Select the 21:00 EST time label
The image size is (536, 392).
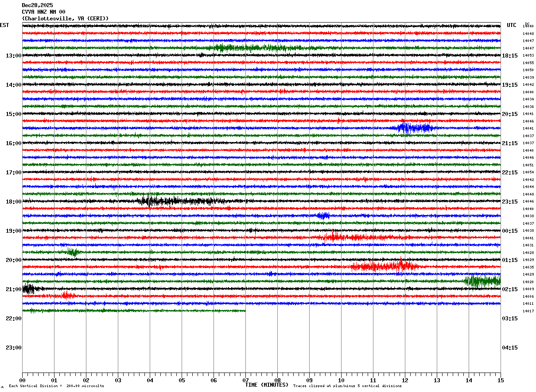click(13, 289)
